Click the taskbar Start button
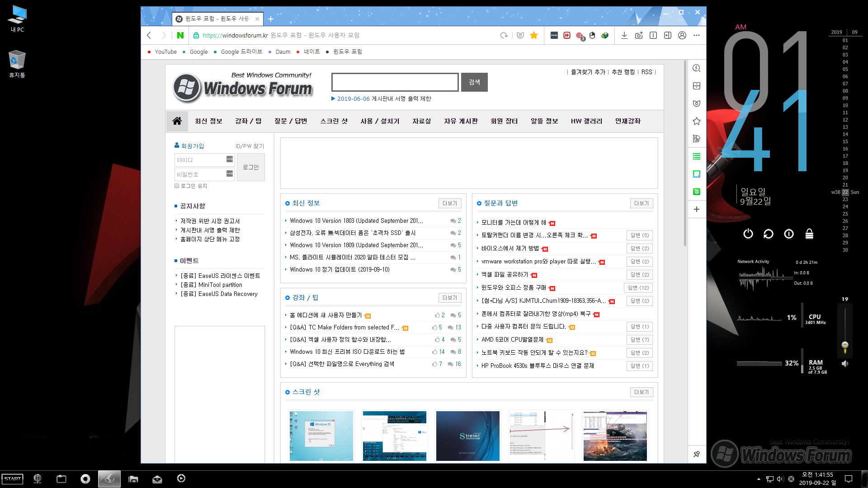 (13, 480)
